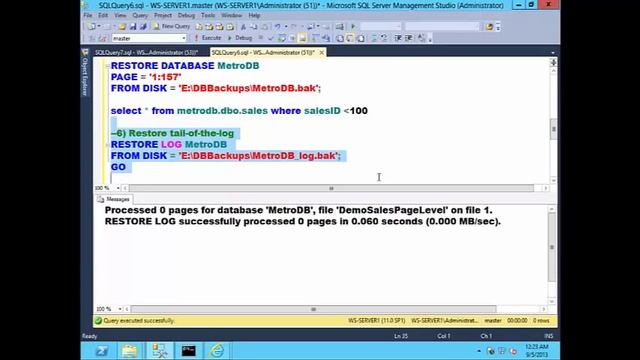Click the Increase Indent icon
The image size is (640, 360).
tap(409, 38)
